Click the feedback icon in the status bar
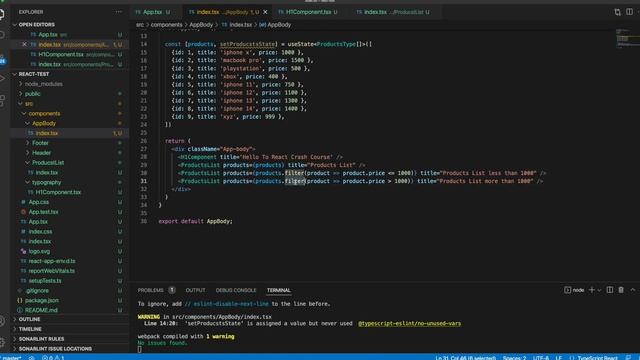 pyautogui.click(x=629, y=358)
